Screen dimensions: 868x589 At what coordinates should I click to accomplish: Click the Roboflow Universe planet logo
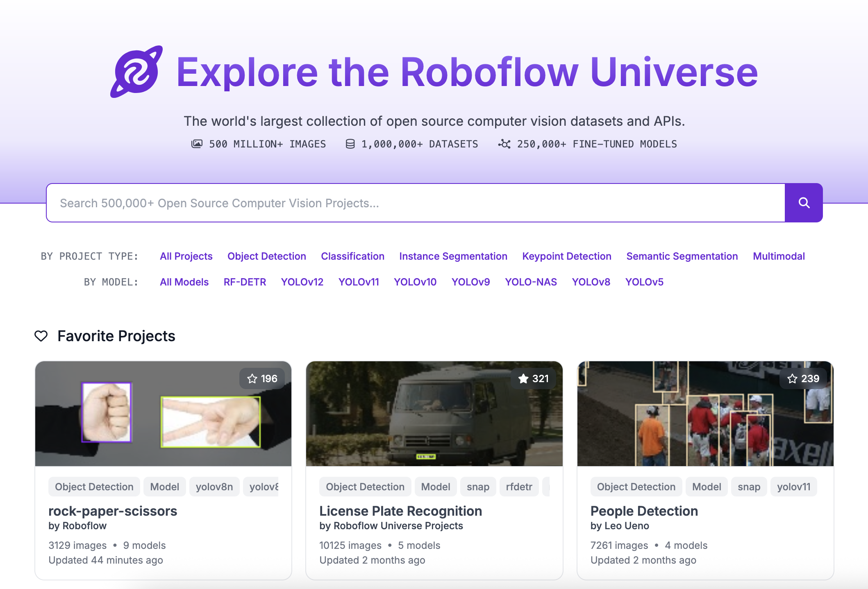tap(136, 72)
